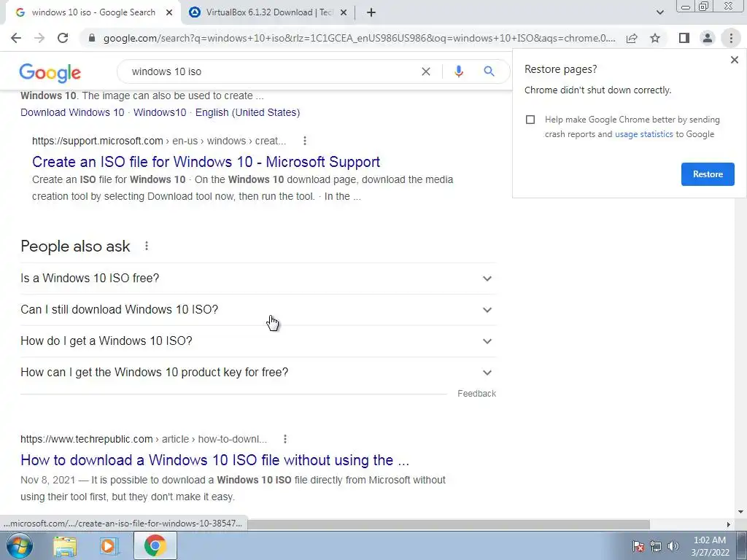
Task: Switch to the VirtualBox 6.1.32 Download tab
Action: (268, 12)
